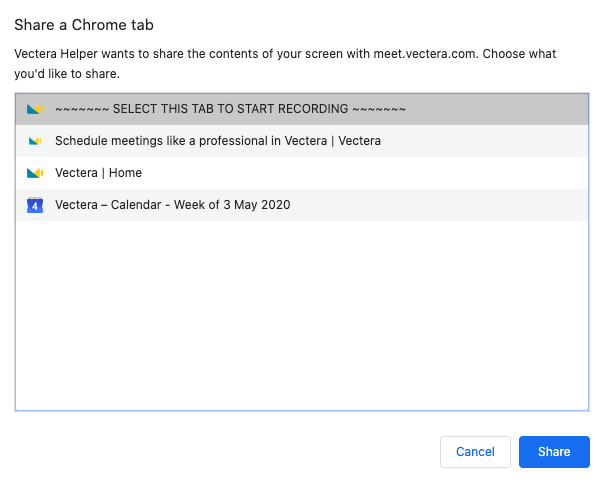Click the Vectera logo next to Vectera | Home

(35, 173)
